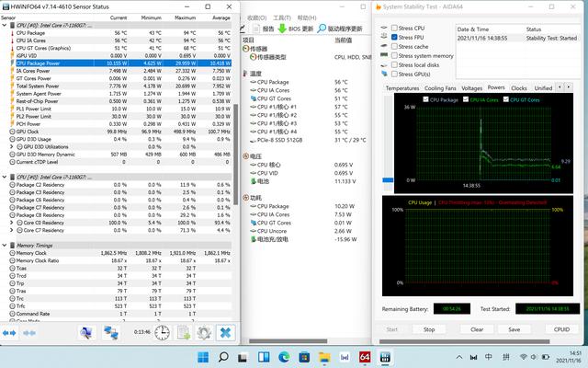Toggle CPU IA Cores graph checkbox

[x=466, y=99]
